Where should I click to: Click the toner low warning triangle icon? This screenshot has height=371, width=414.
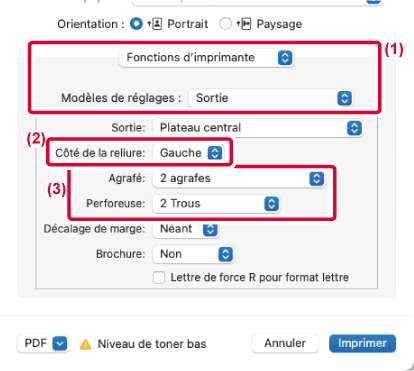tap(85, 344)
